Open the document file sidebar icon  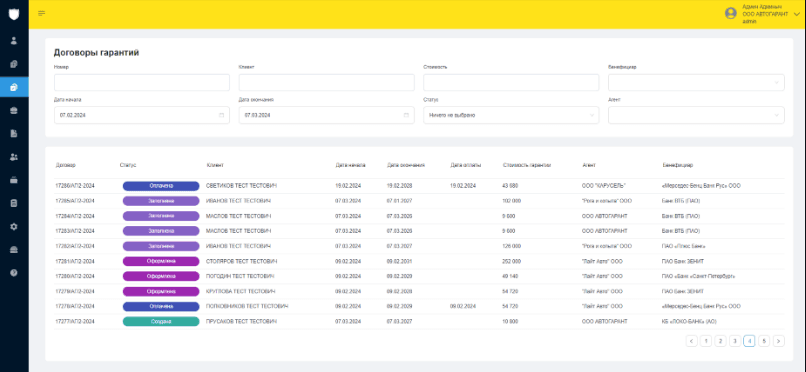[14, 134]
